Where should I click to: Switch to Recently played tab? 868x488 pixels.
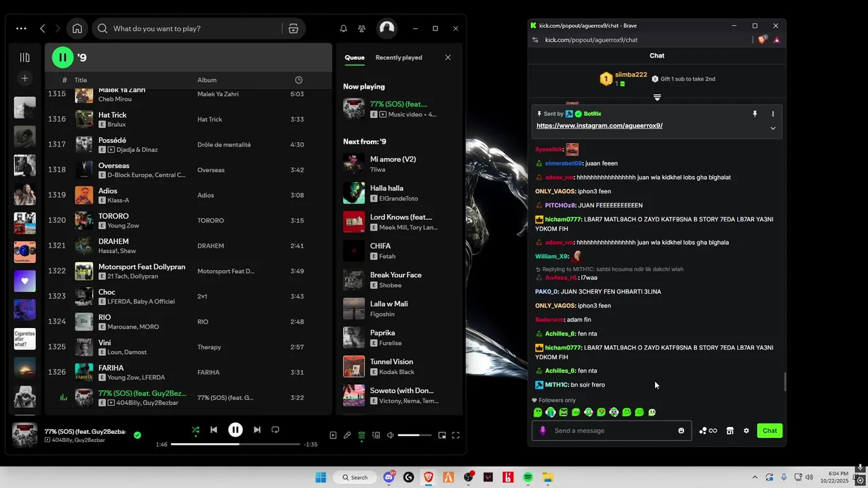(x=399, y=58)
